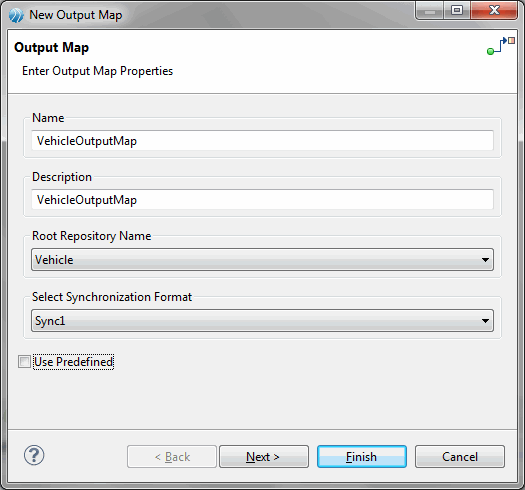Minimize the New Output Map window
This screenshot has width=525, height=490.
(430, 11)
